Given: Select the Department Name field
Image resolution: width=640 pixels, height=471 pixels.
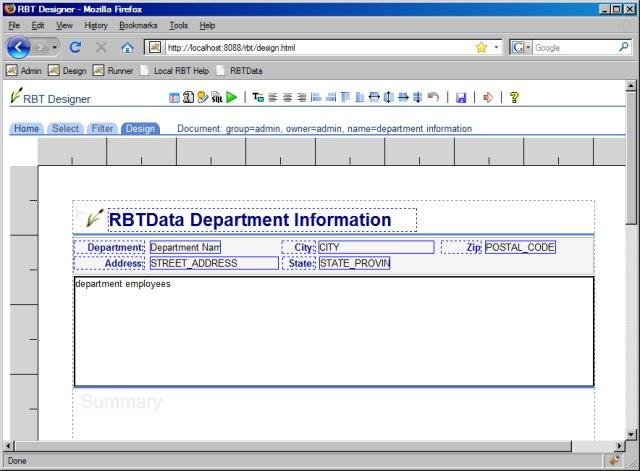Looking at the screenshot, I should pos(185,247).
